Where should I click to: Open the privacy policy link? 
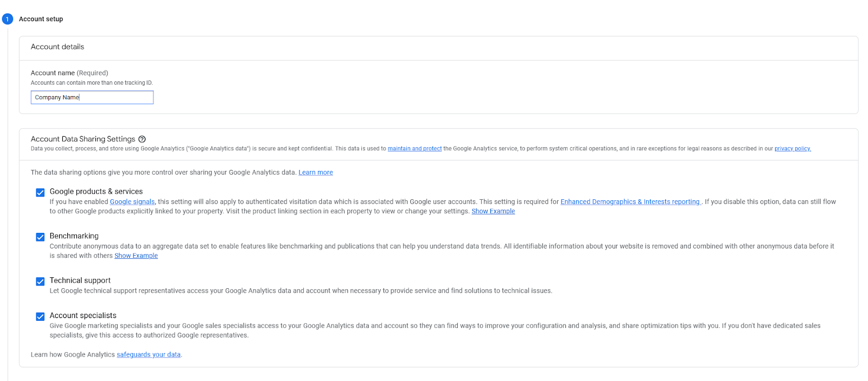(x=792, y=149)
